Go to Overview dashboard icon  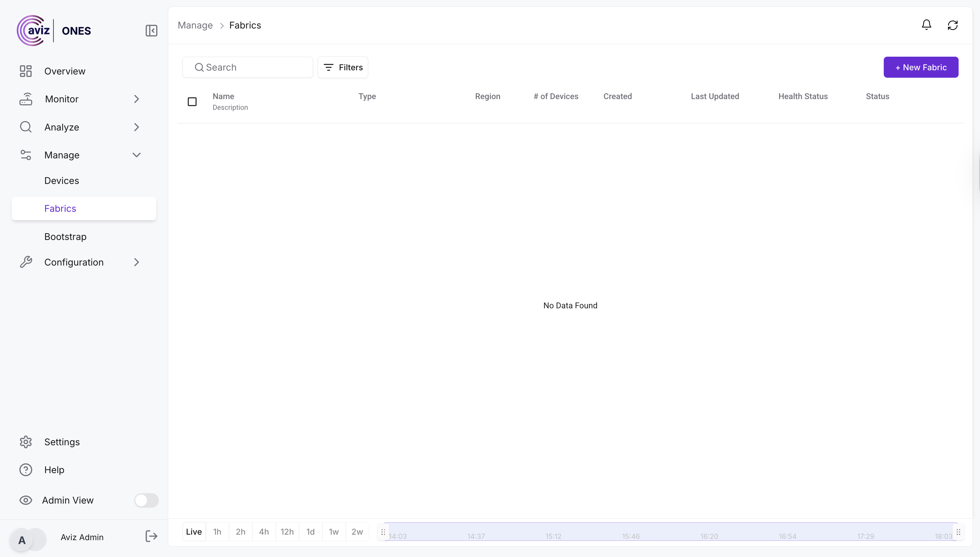26,71
